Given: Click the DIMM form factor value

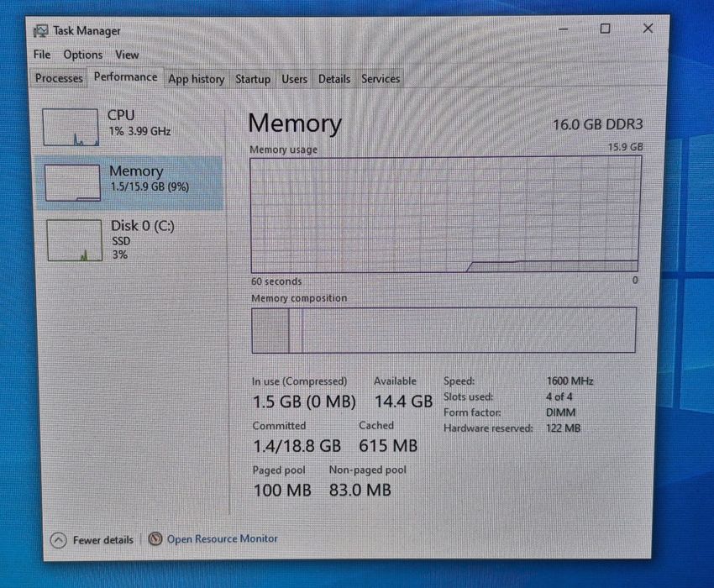Looking at the screenshot, I should tap(560, 412).
